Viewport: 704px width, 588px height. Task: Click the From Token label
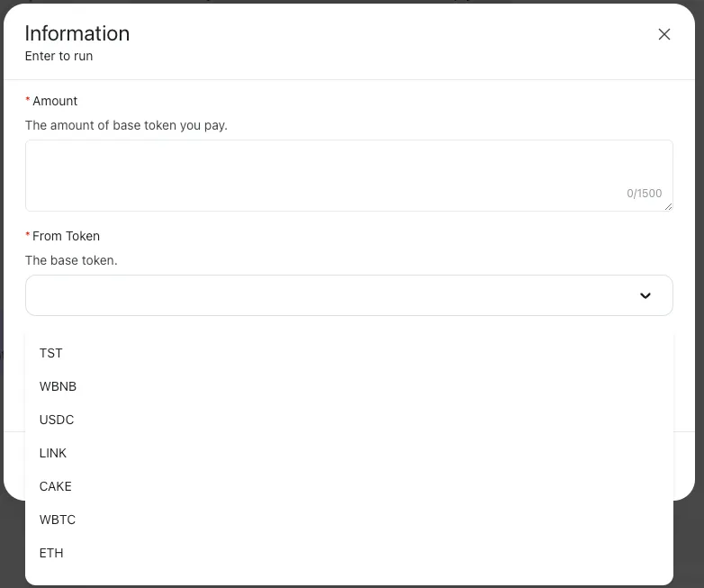(66, 236)
